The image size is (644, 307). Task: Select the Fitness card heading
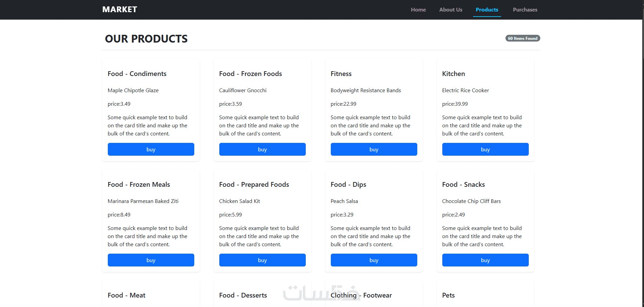(x=341, y=74)
